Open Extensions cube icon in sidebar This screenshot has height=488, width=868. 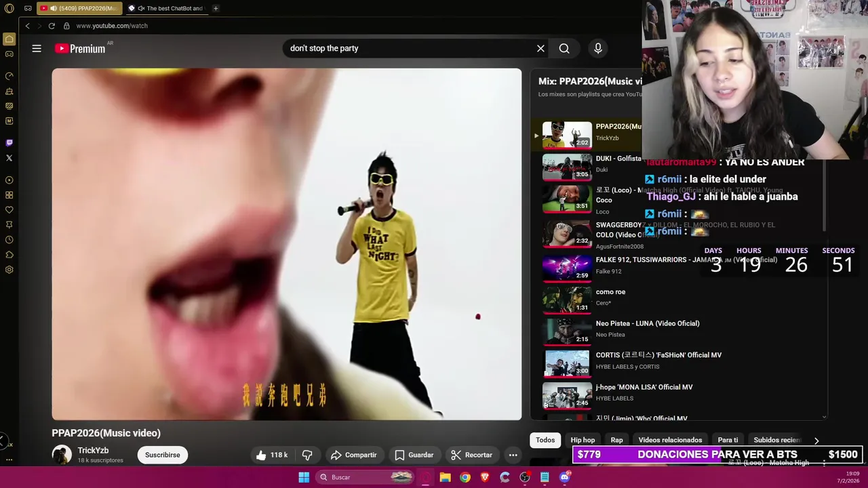pos(9,255)
